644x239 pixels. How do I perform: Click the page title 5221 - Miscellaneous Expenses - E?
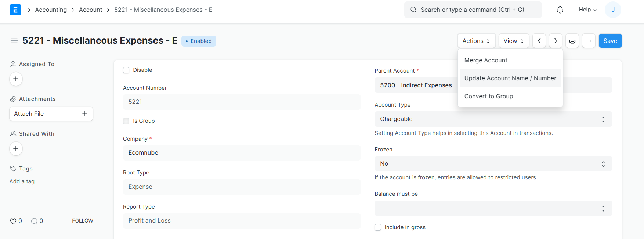click(100, 41)
